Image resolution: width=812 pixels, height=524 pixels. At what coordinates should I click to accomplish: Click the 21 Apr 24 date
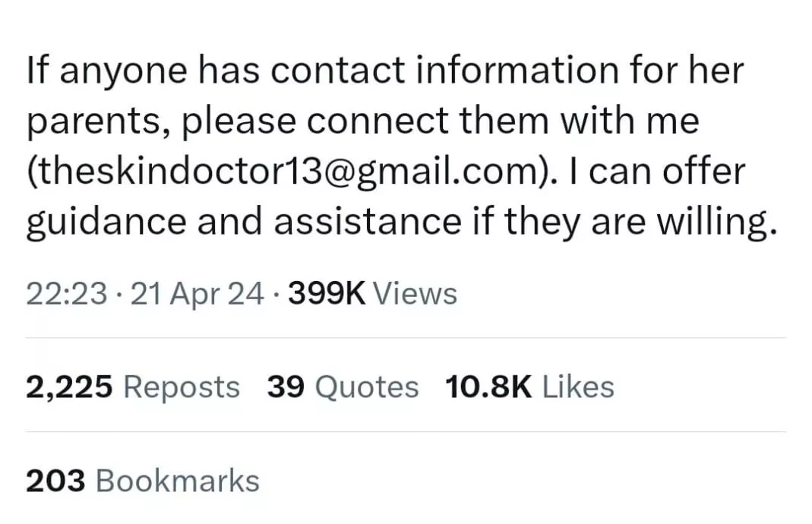197,294
